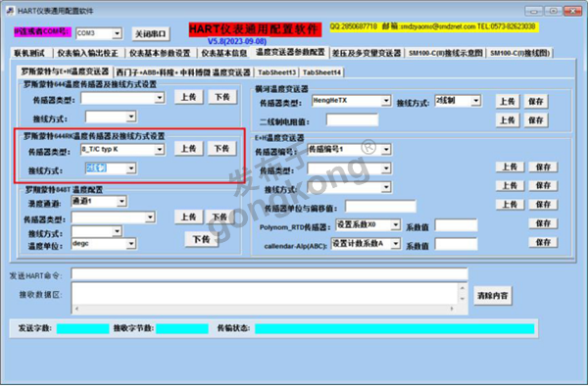Click the 上传 button in the 644RK group
Viewport: 588px width, 386px height.
[188, 148]
